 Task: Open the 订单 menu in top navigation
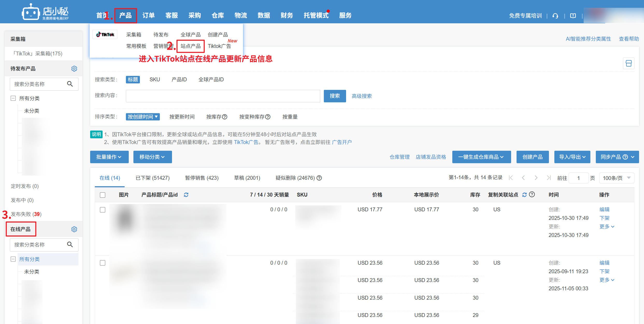click(148, 16)
